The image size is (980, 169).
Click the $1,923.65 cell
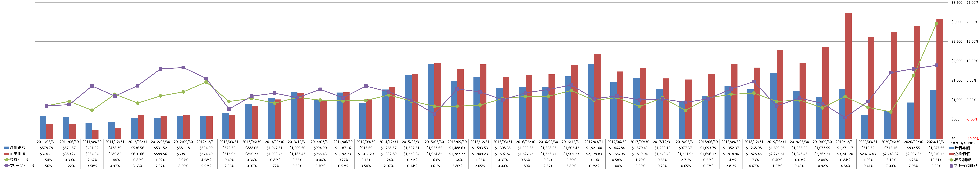tap(434, 147)
